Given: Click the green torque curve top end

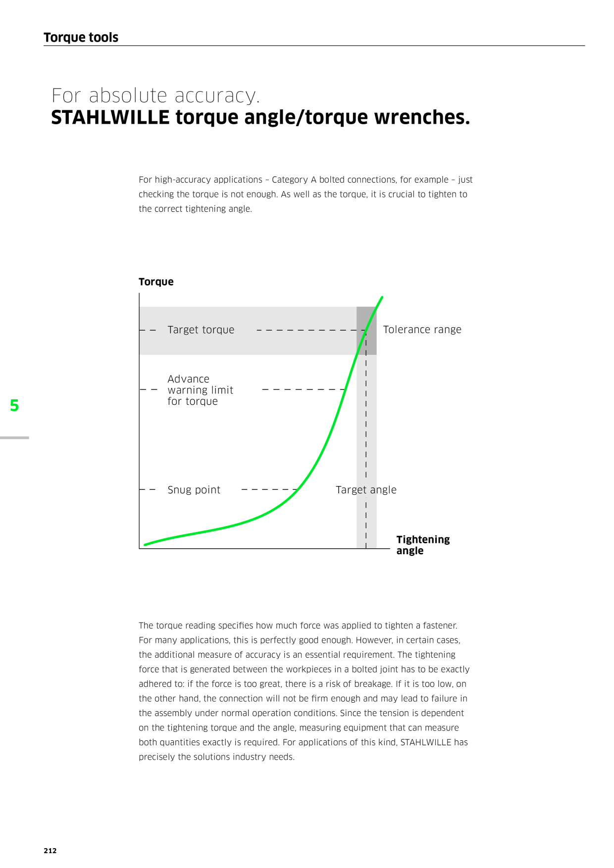Looking at the screenshot, I should point(382,297).
